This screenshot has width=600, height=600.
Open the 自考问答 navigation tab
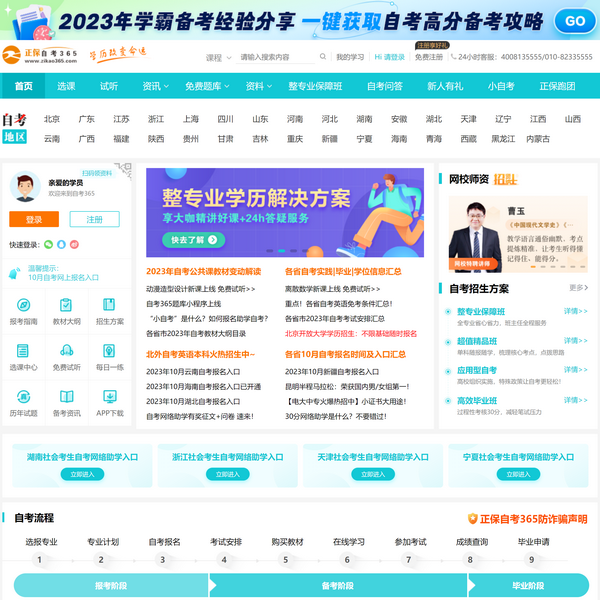tap(385, 86)
